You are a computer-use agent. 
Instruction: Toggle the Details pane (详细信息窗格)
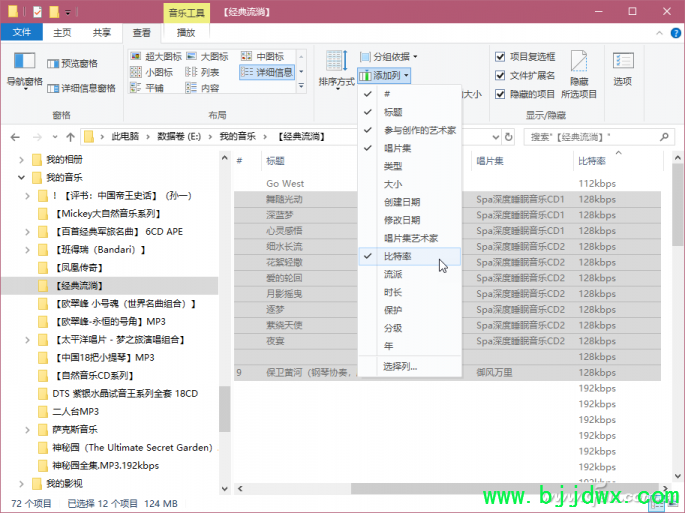(x=81, y=88)
